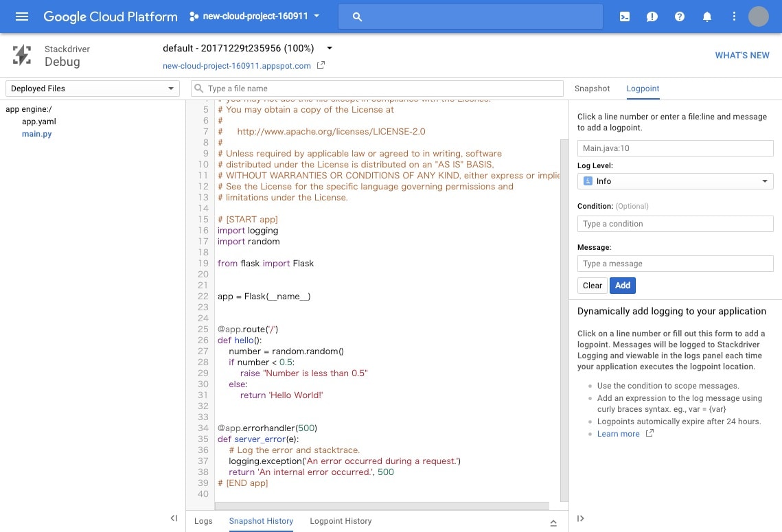Switch to the Snapshot tab
The width and height of the screenshot is (782, 532).
click(592, 89)
